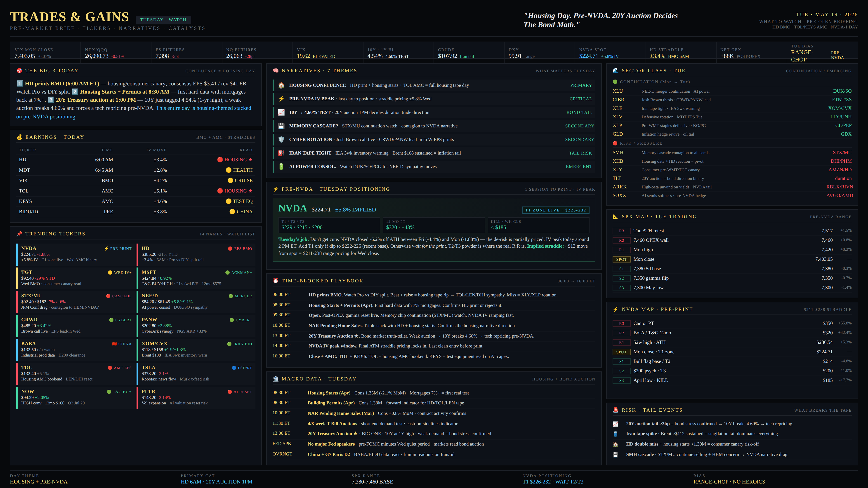Viewport: 868px width, 488px height.
Task: Click the floppy disk icon beside SMH cascade
Action: coord(616,454)
